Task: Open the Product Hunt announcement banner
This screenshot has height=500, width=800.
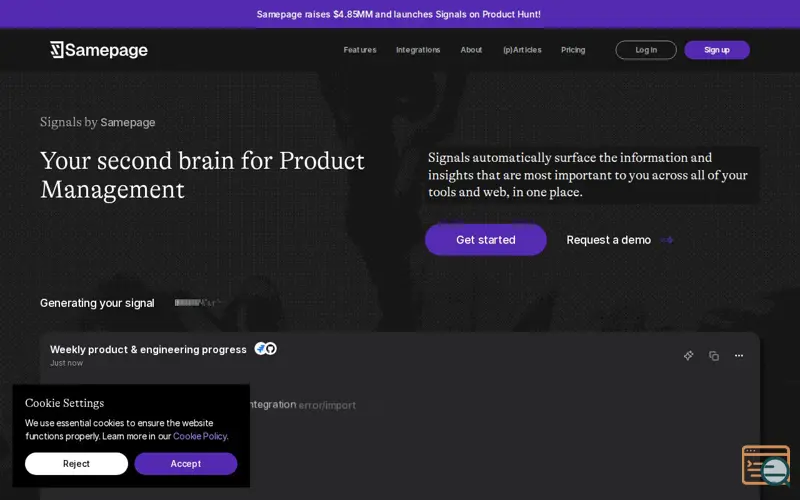Action: (398, 14)
